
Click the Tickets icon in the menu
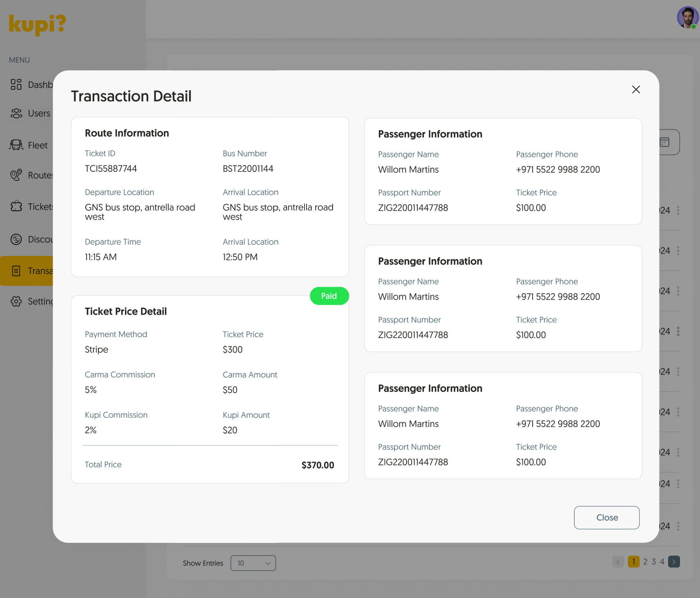click(16, 207)
